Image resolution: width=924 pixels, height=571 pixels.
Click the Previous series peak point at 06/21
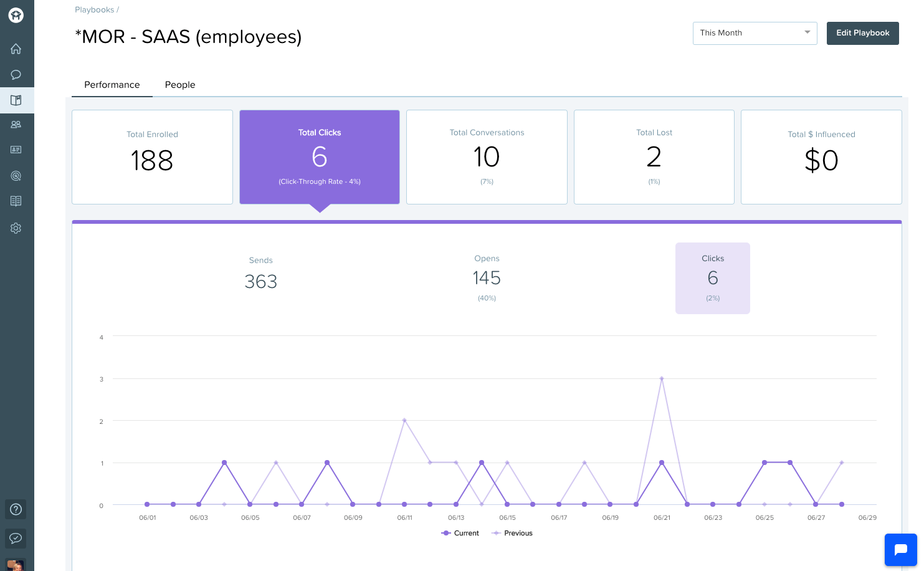pos(662,378)
